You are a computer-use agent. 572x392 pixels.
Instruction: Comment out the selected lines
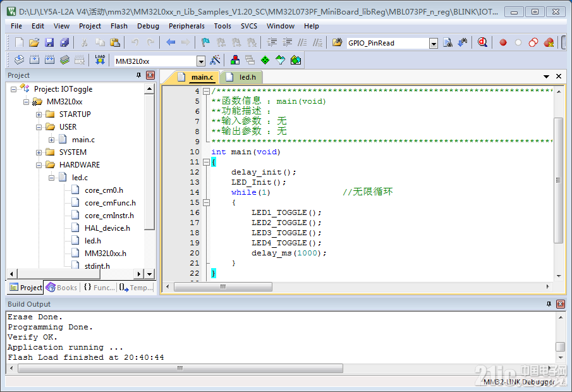302,43
